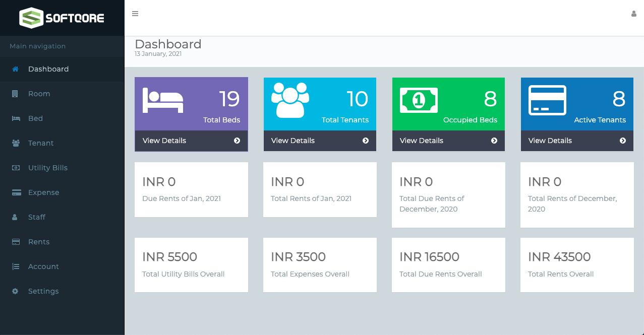
Task: Click the group icon on Total Tenants card
Action: coord(290,100)
